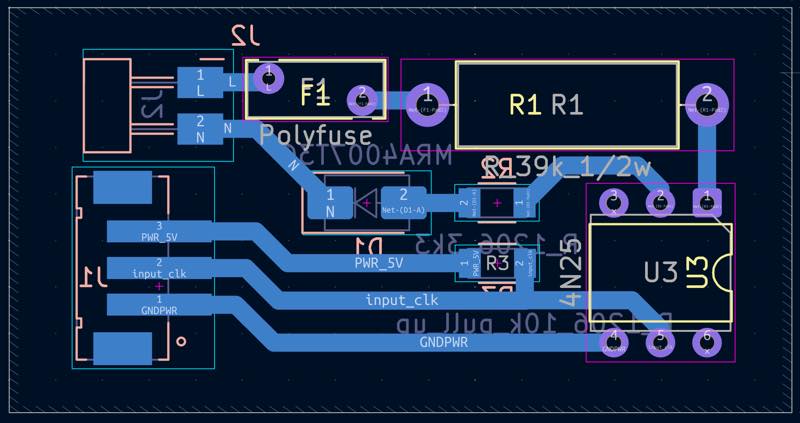Select the gray U3 fab text

tap(661, 272)
